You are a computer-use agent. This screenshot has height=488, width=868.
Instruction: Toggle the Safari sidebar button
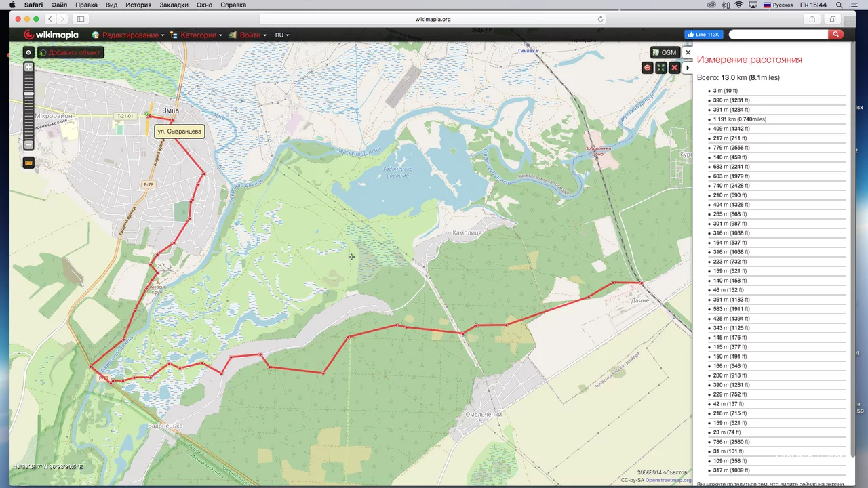pos(81,19)
